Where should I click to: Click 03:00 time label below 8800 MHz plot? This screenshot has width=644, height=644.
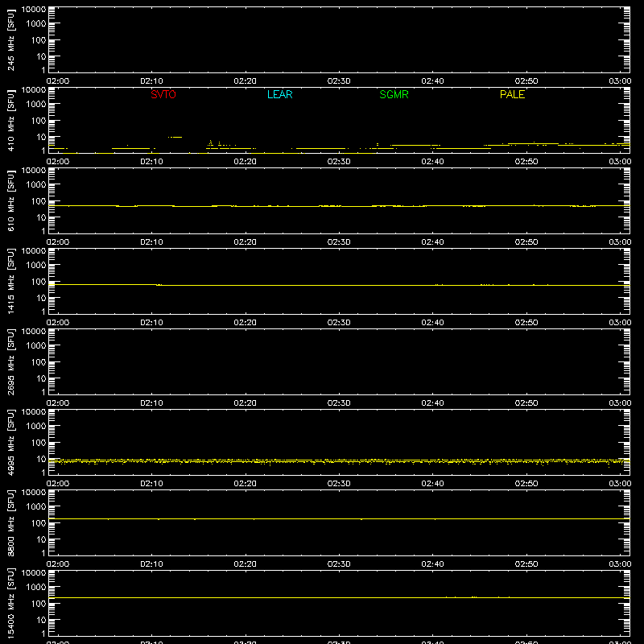point(620,564)
